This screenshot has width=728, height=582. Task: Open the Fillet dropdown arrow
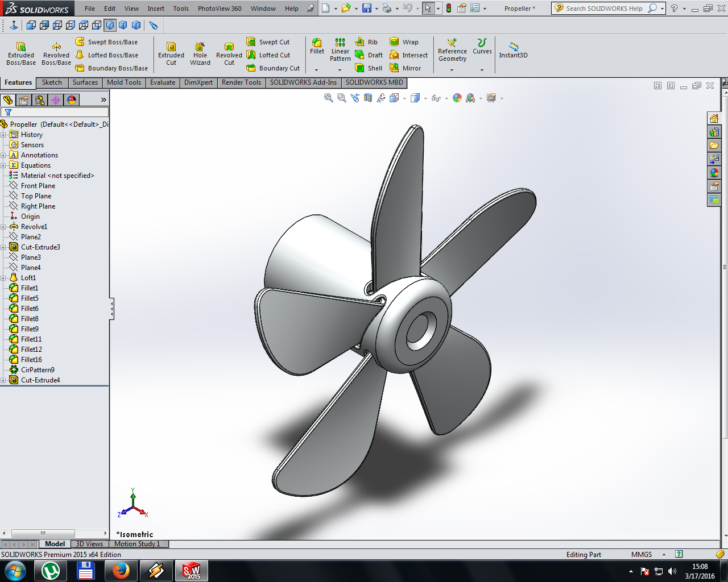coord(316,70)
